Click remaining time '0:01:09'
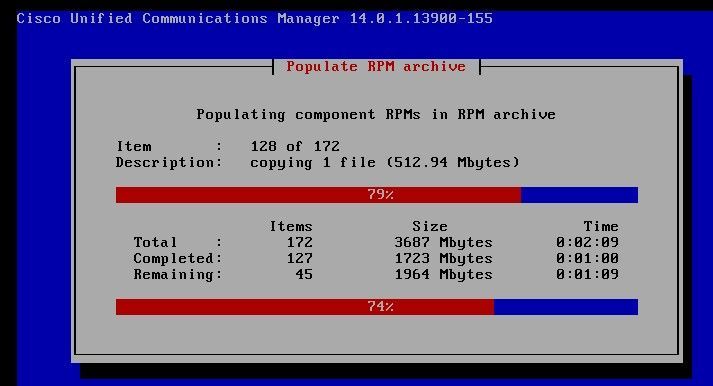The image size is (713, 386). pos(587,275)
